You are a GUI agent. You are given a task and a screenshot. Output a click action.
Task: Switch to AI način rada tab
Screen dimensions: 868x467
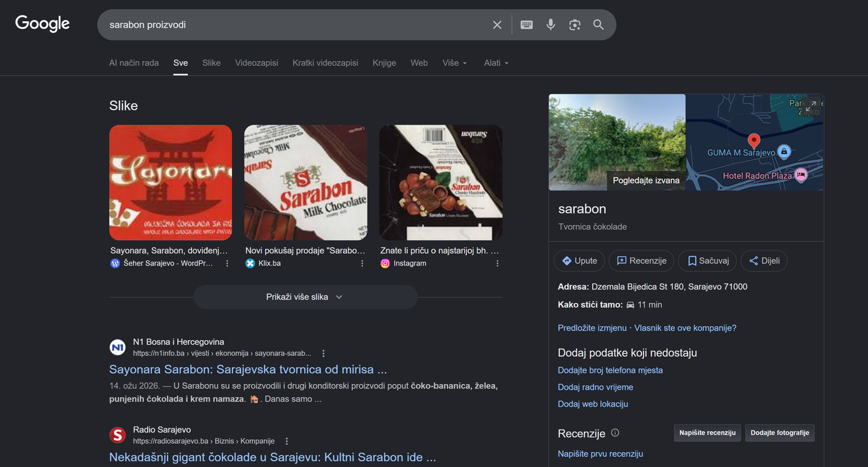(134, 62)
